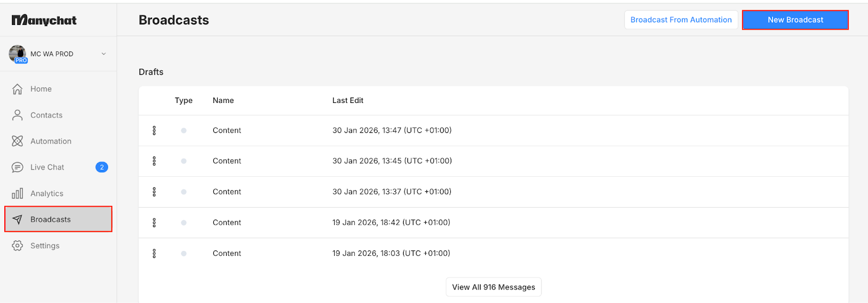Open options menu for 13:47 draft

154,131
